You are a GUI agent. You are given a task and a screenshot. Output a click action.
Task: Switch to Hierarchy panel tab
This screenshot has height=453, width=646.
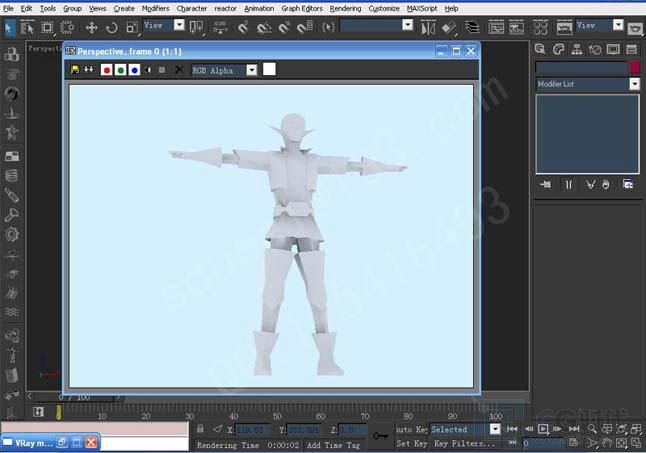[x=577, y=49]
